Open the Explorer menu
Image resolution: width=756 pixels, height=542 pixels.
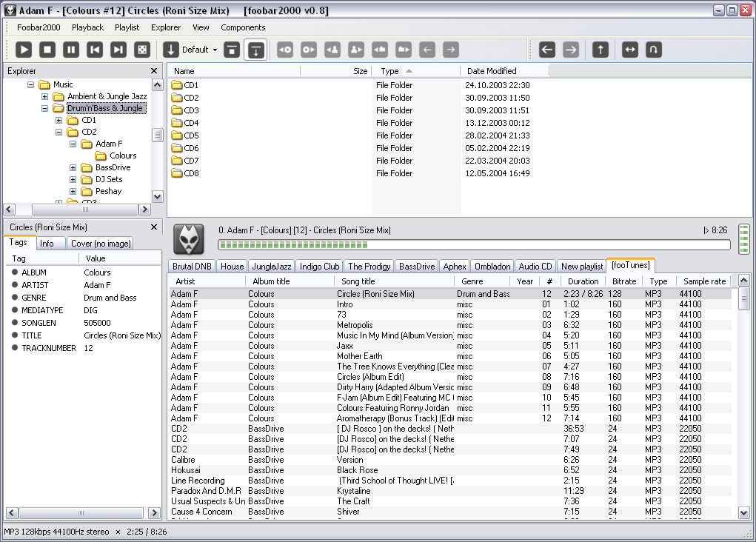click(166, 27)
